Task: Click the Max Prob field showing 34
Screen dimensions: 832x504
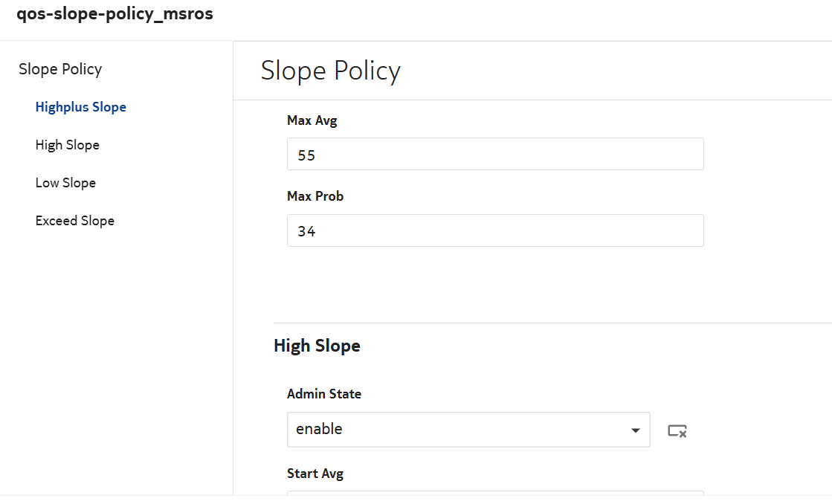Action: pyautogui.click(x=495, y=230)
